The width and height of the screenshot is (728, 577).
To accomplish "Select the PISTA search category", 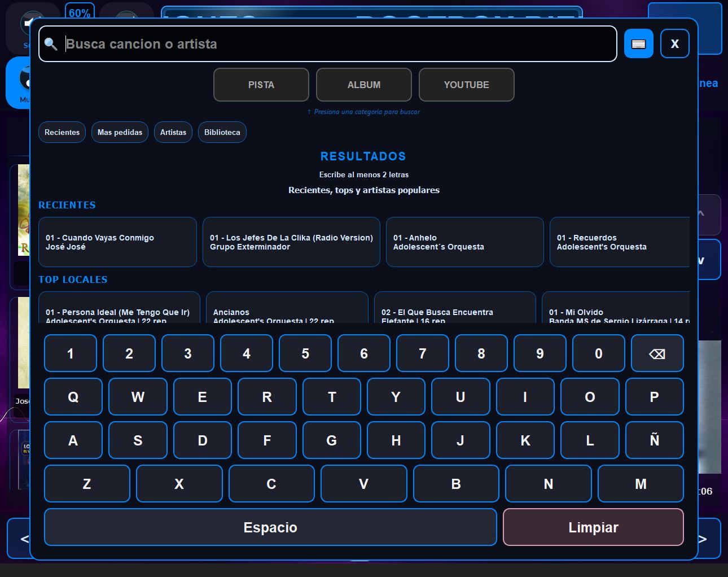I will [x=261, y=85].
